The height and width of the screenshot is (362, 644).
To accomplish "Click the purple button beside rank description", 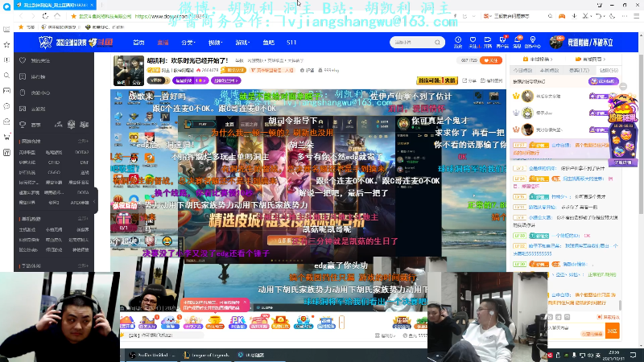I will [603, 81].
